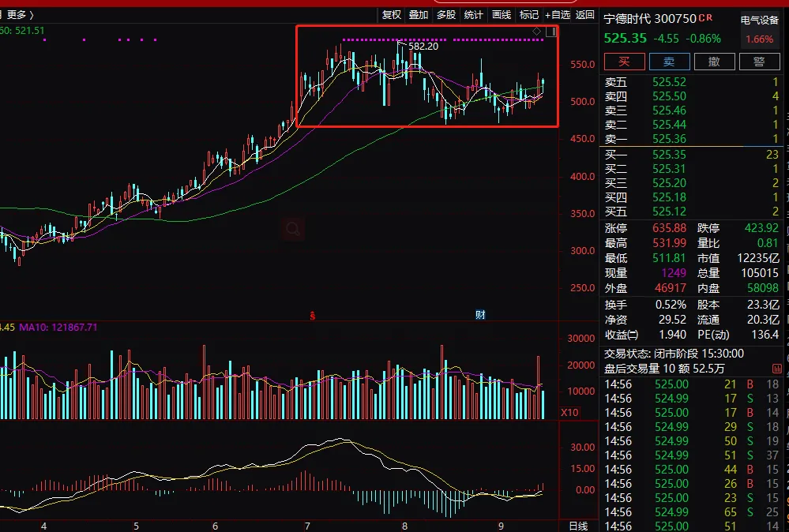Click the CR badge next to stock code
789x532 pixels.
[x=705, y=18]
